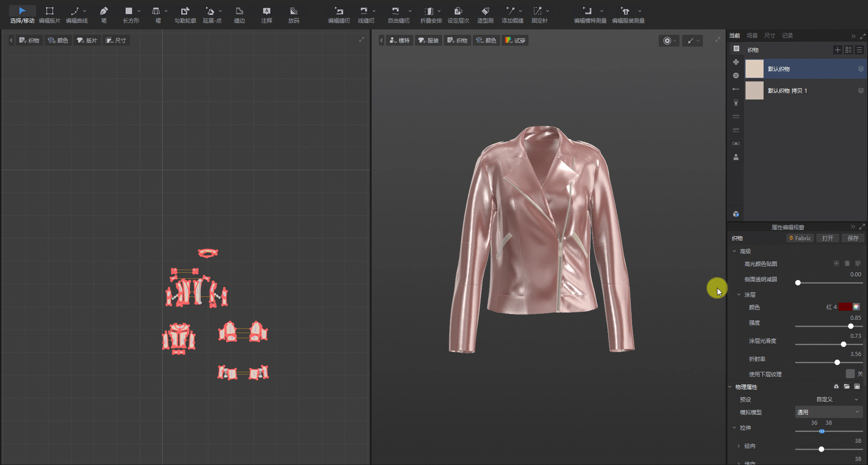Select the 注释 annotation tool
The width and height of the screenshot is (868, 465).
(266, 14)
